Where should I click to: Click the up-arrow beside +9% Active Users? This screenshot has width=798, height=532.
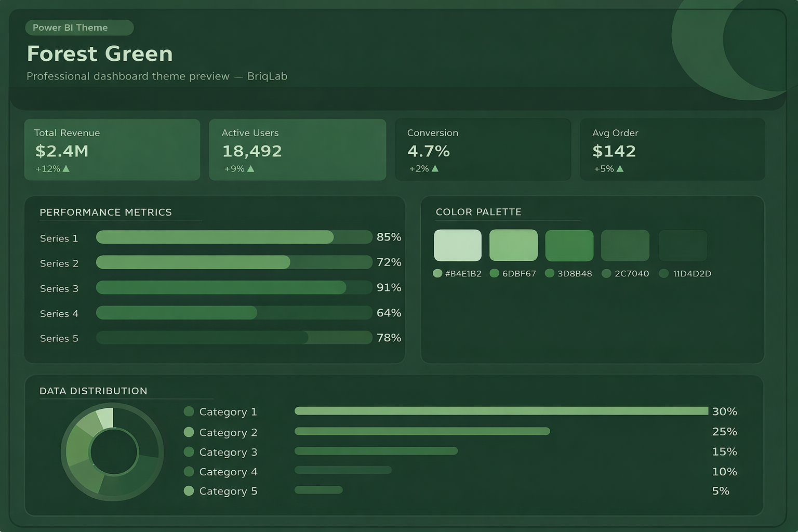251,169
